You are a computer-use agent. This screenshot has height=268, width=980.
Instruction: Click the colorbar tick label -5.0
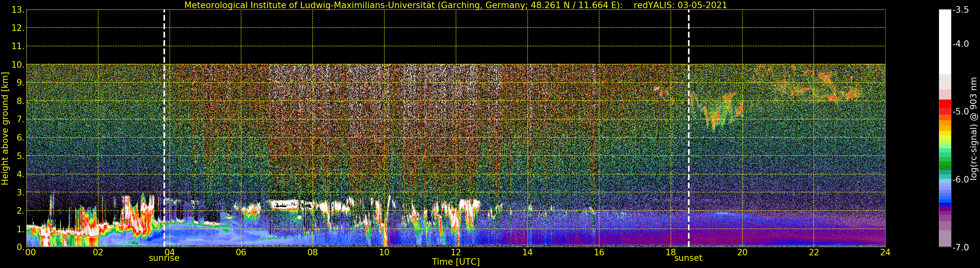point(960,112)
